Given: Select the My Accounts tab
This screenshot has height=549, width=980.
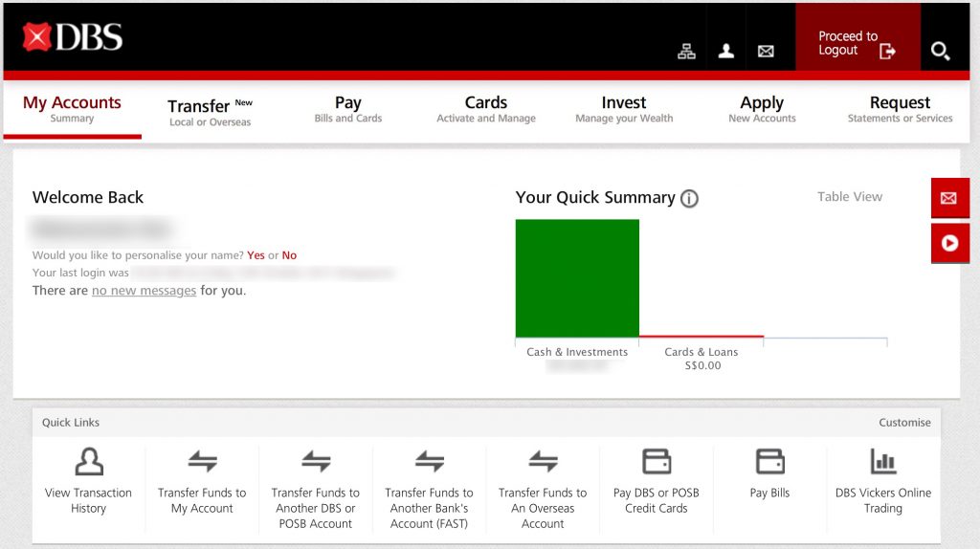Looking at the screenshot, I should point(72,109).
